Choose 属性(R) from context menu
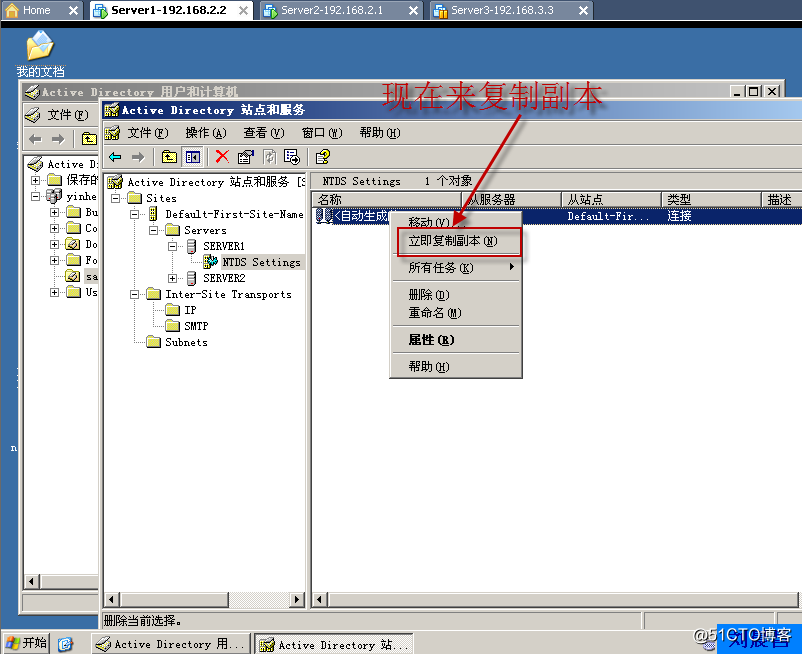Screen dimensions: 802x654 point(457,340)
